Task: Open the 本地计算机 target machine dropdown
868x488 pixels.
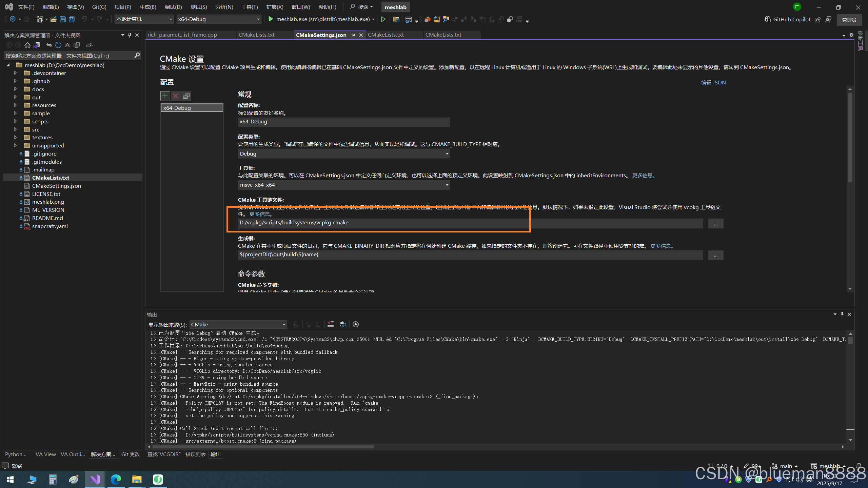Action: pyautogui.click(x=144, y=19)
